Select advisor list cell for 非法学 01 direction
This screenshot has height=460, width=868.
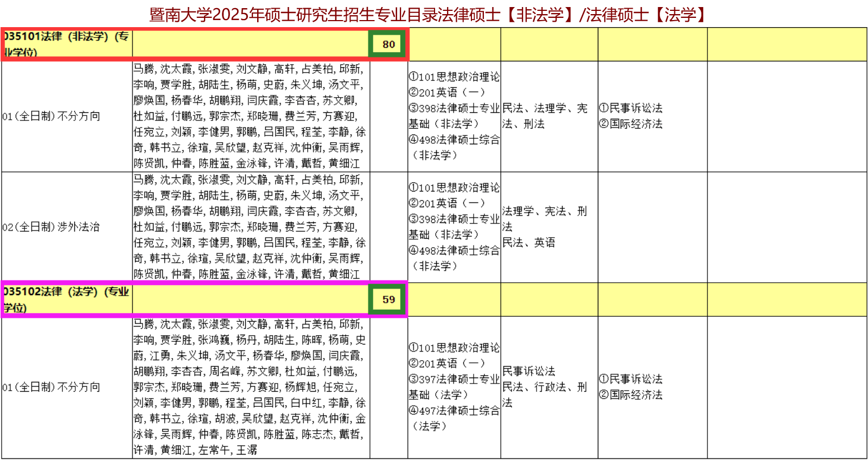(x=251, y=116)
